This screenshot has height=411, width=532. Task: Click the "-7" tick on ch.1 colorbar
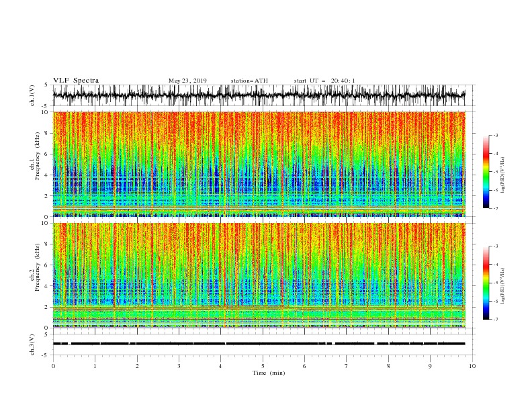coord(495,209)
